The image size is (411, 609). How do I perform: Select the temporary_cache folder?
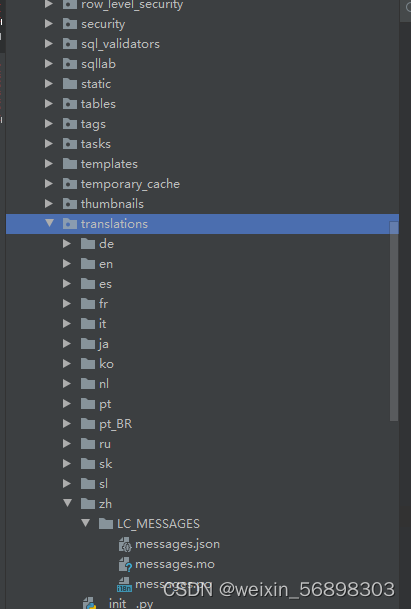coord(130,184)
